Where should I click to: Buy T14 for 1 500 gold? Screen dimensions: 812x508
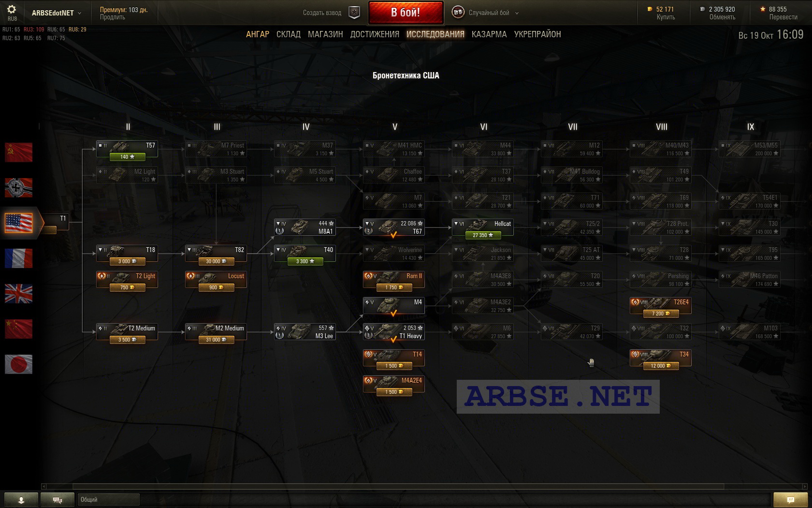click(394, 366)
